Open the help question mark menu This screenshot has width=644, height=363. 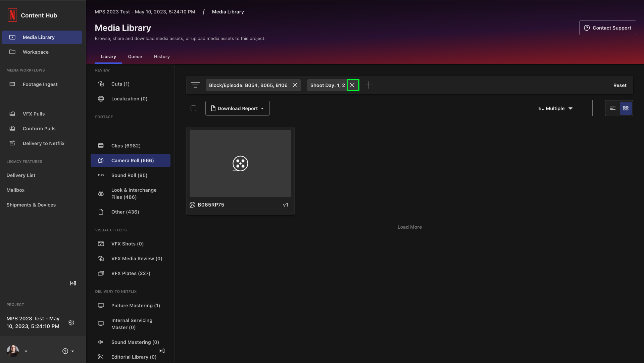(68, 351)
